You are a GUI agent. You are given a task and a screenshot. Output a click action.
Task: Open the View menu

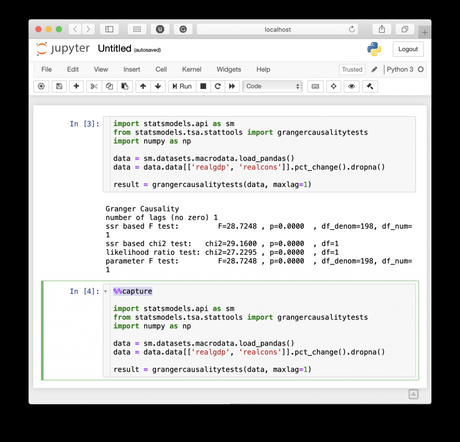(x=101, y=69)
